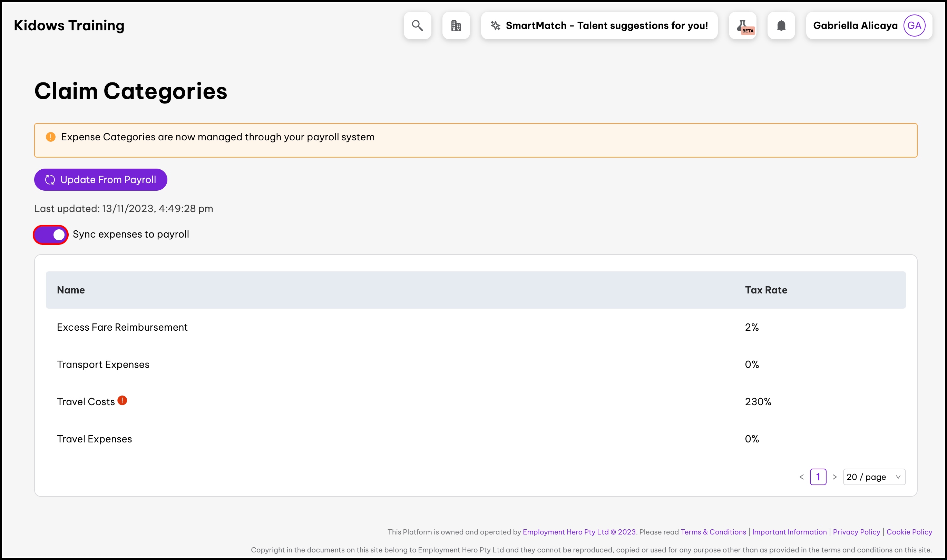Click the organisation building icon
The image size is (947, 560).
(x=456, y=26)
